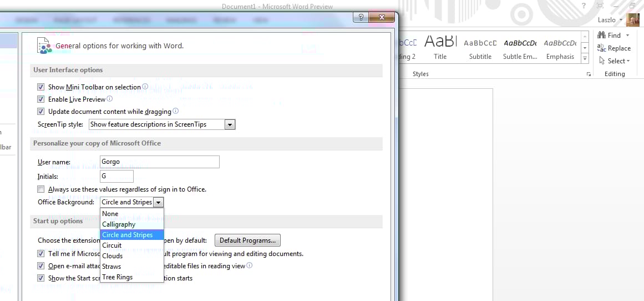The height and width of the screenshot is (301, 644).
Task: Toggle Tell me if Microsoft Word default checkbox
Action: pyautogui.click(x=40, y=254)
